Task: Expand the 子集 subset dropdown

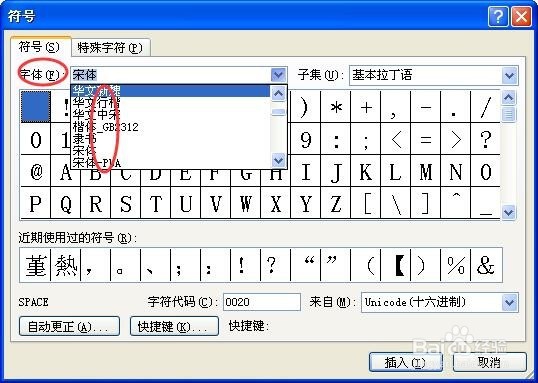Action: pyautogui.click(x=510, y=75)
